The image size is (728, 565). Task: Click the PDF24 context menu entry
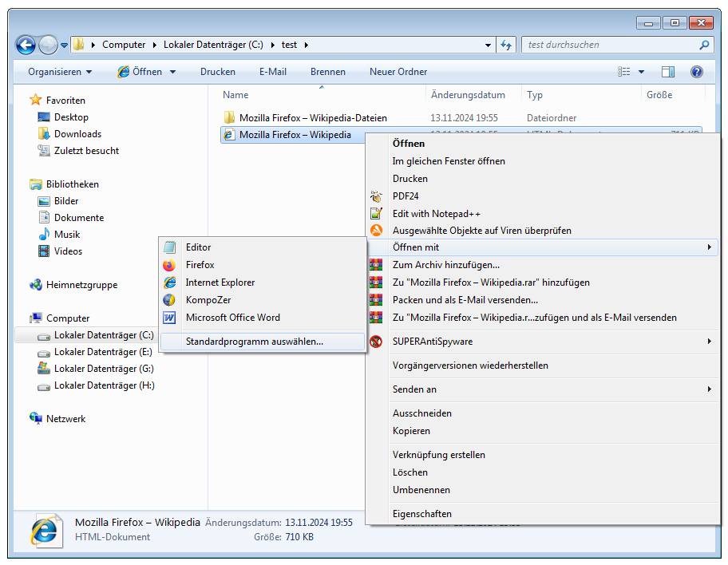click(406, 196)
